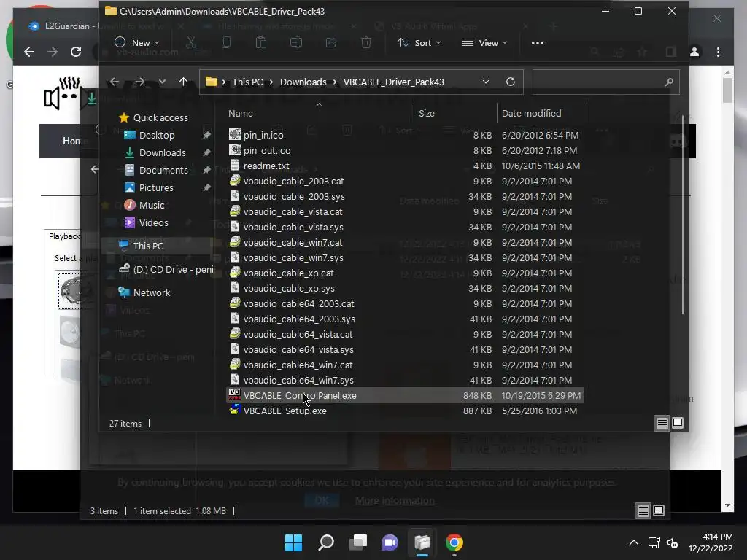
Task: Click the Delete trash icon in Explorer toolbar
Action: tap(366, 43)
